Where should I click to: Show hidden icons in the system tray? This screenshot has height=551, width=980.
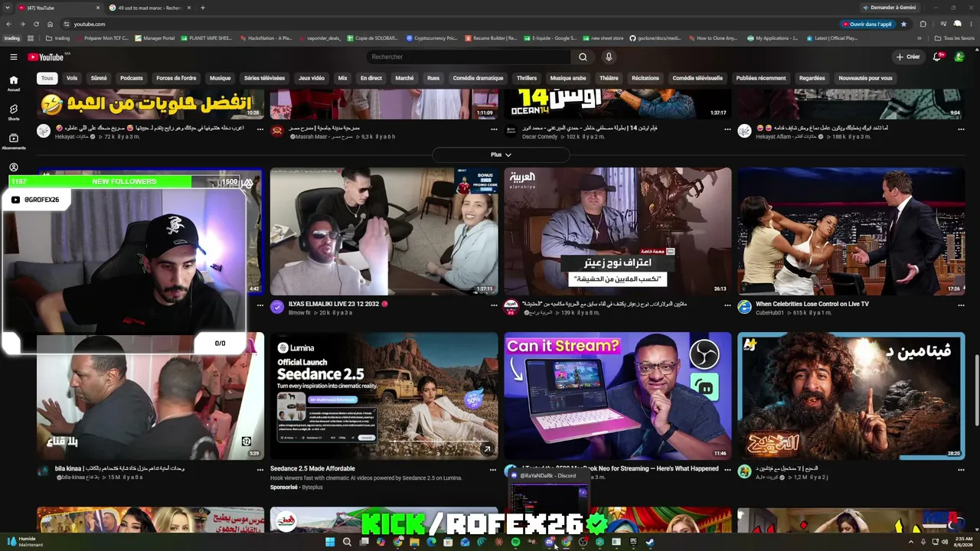(x=911, y=542)
